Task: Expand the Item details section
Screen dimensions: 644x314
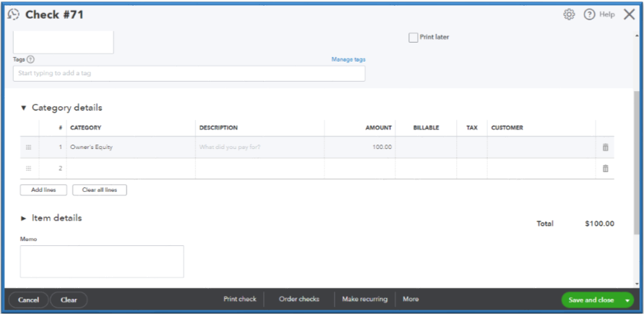Action: 23,218
